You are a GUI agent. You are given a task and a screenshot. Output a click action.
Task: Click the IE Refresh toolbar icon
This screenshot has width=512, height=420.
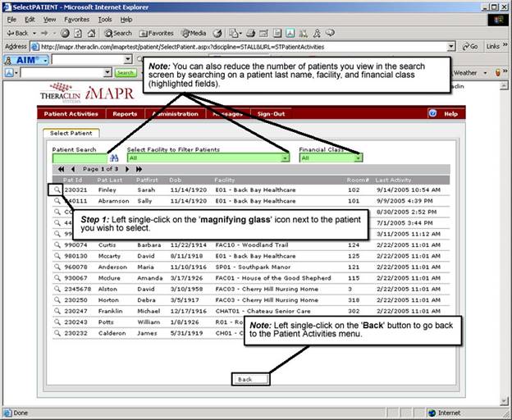pyautogui.click(x=79, y=33)
